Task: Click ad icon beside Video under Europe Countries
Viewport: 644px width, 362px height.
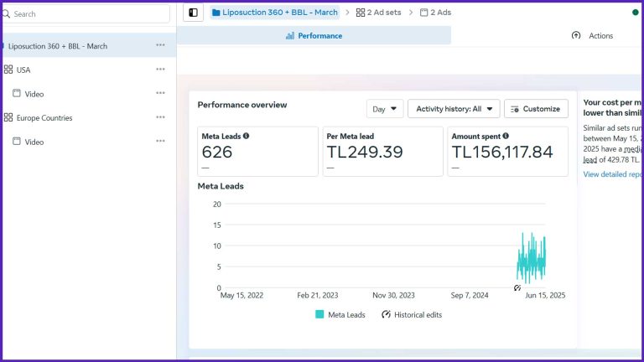Action: point(17,141)
